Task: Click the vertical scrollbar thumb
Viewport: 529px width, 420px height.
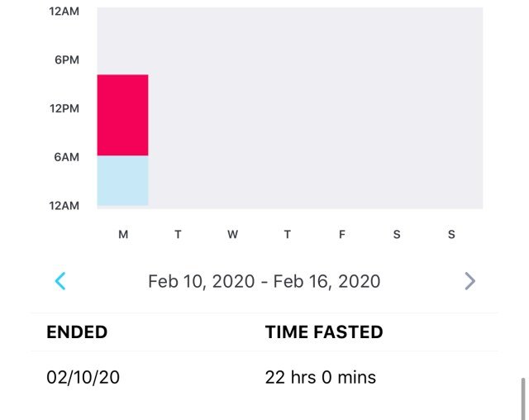Action: pos(523,399)
